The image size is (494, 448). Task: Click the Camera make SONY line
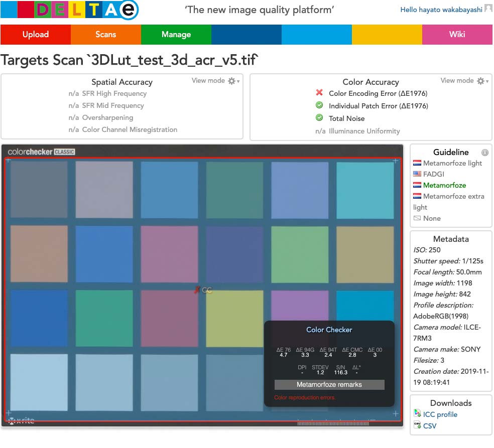pyautogui.click(x=447, y=349)
